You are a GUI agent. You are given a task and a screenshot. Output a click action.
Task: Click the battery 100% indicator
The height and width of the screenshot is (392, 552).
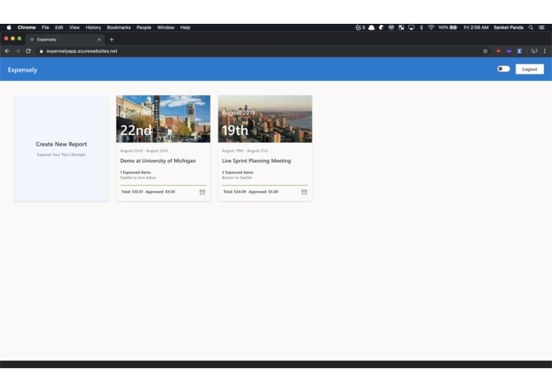[x=448, y=28]
